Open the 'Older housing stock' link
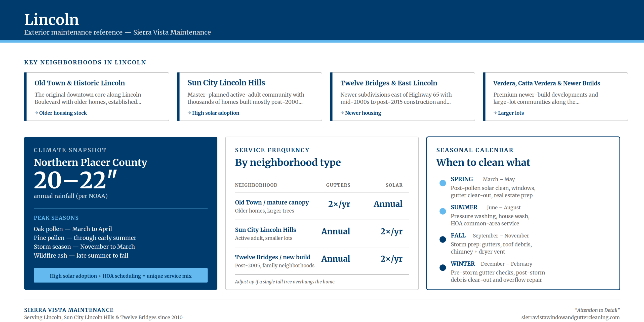 click(61, 113)
